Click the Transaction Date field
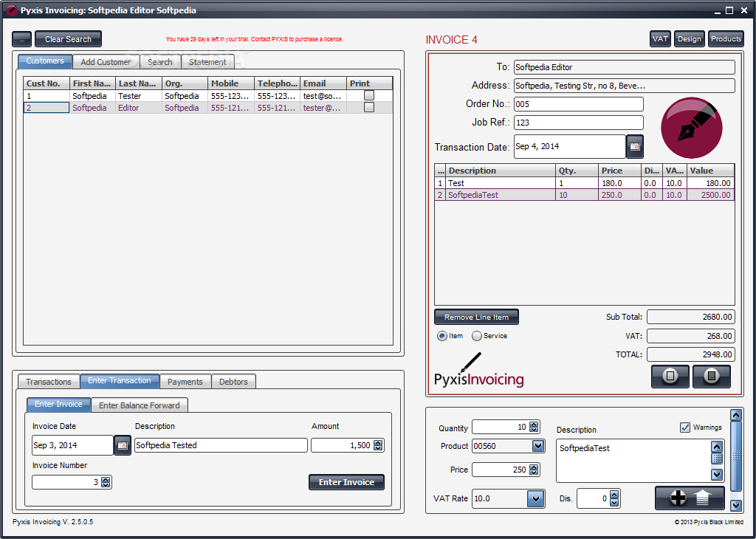 (570, 146)
